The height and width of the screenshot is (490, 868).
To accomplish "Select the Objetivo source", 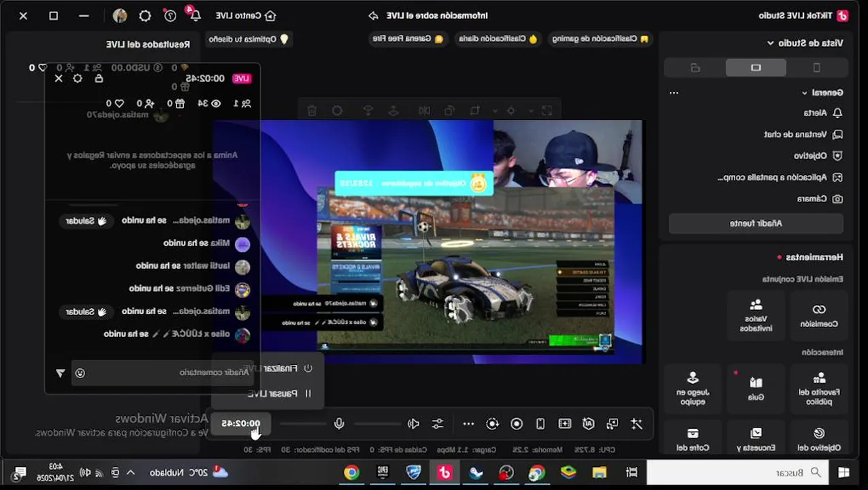I will (818, 156).
